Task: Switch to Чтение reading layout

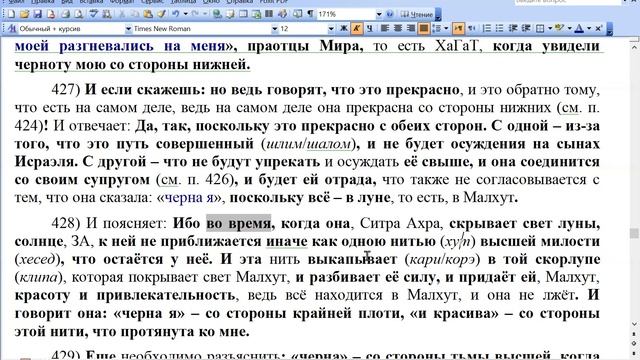Action: tap(416, 14)
